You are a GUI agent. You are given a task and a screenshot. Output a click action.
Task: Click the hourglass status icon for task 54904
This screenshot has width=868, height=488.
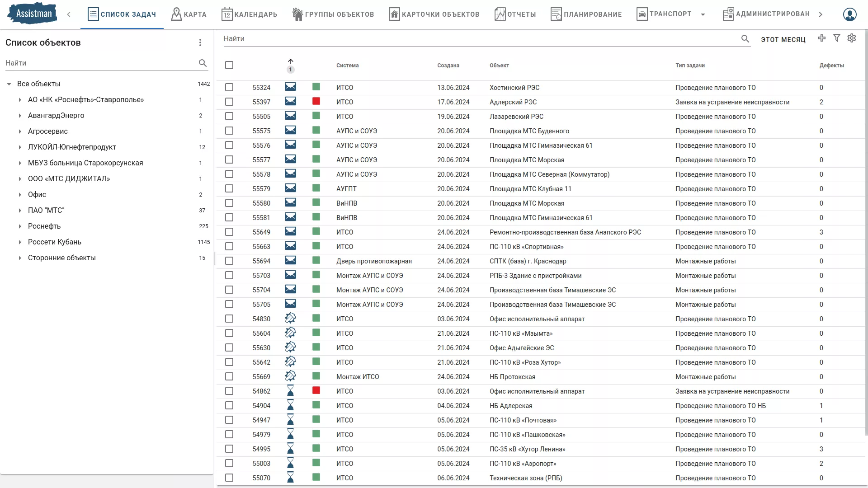click(x=290, y=405)
